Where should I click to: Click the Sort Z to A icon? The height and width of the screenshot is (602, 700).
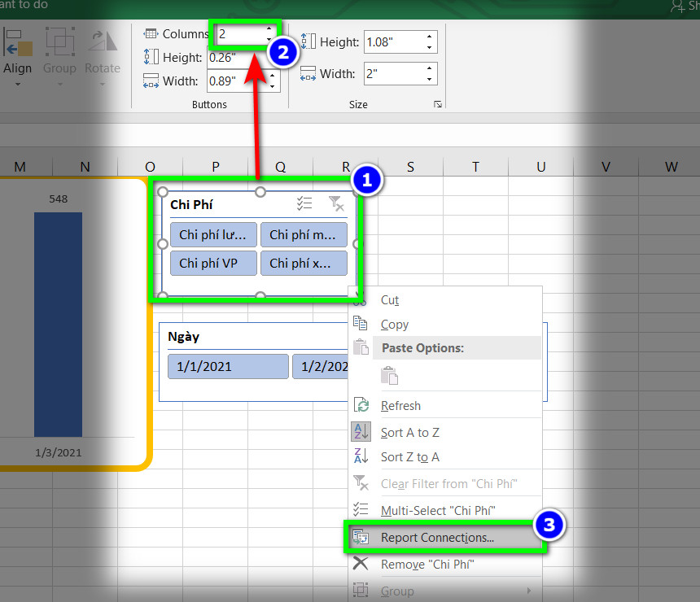coord(361,456)
